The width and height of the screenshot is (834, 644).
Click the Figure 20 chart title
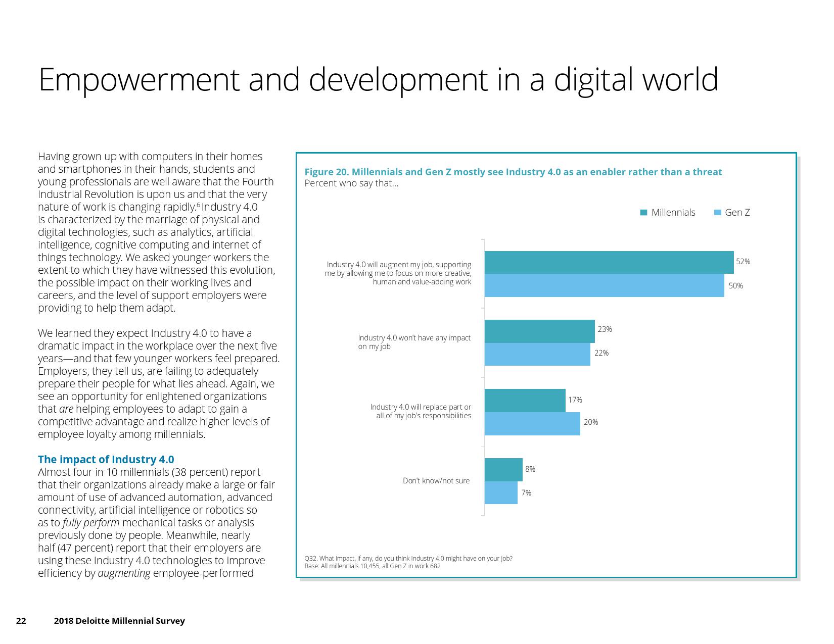click(x=513, y=172)
